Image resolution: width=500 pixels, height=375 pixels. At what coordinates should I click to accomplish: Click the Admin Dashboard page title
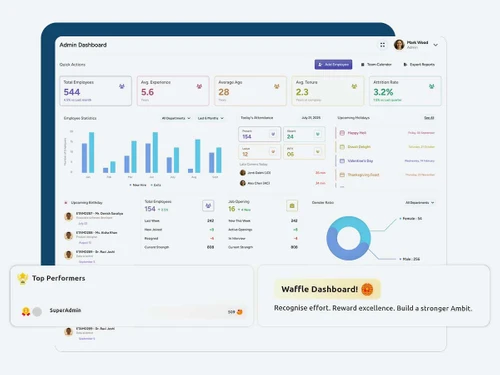83,45
